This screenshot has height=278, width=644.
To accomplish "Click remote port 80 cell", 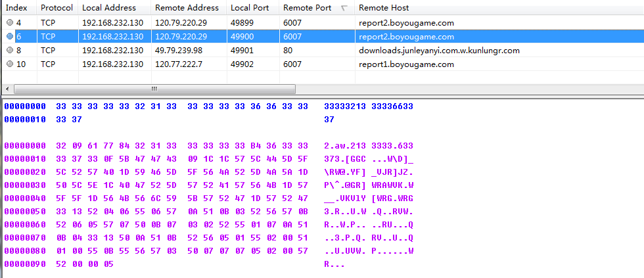I will click(288, 51).
